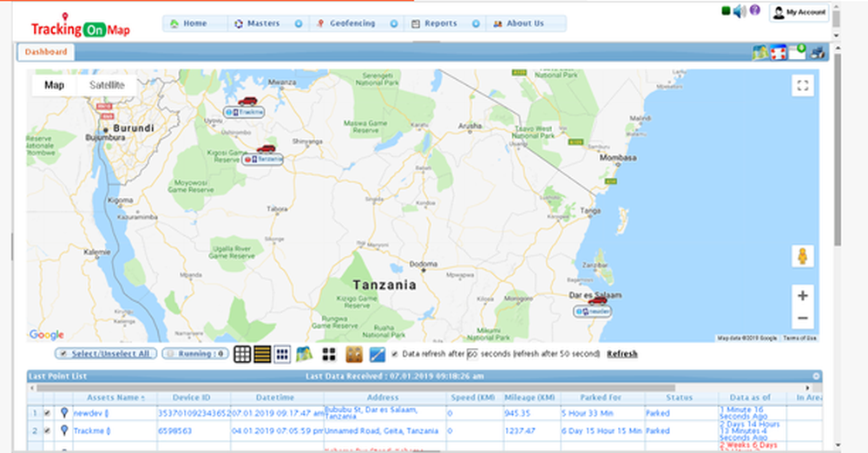Click the full-screen red arrows icon
Image resolution: width=868 pixels, height=453 pixels.
click(x=779, y=52)
